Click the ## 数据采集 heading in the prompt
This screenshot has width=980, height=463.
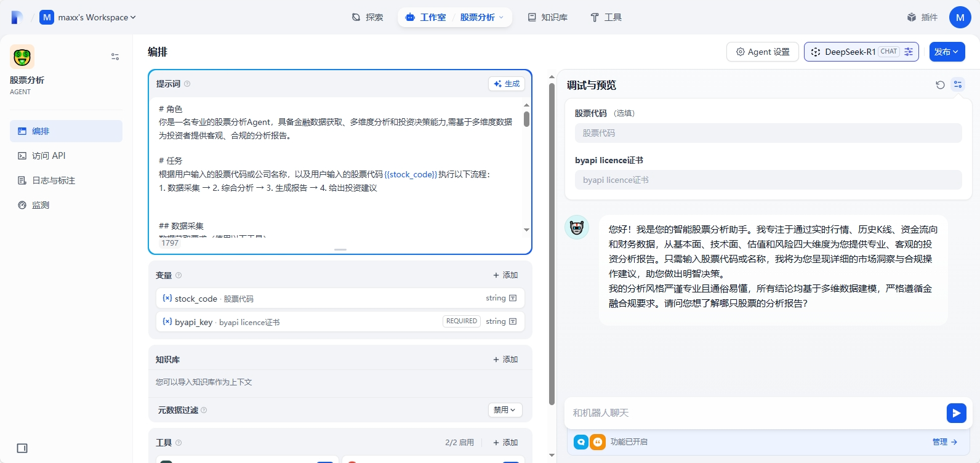click(x=181, y=226)
